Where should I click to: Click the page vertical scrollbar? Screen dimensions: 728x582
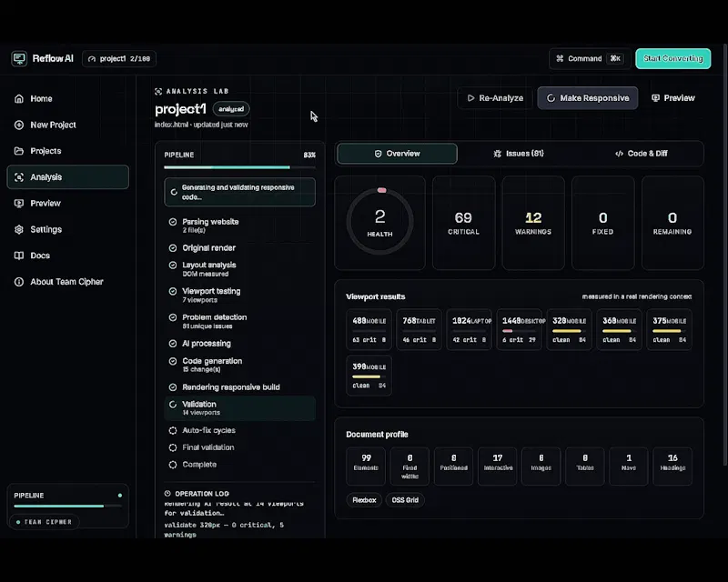724,255
